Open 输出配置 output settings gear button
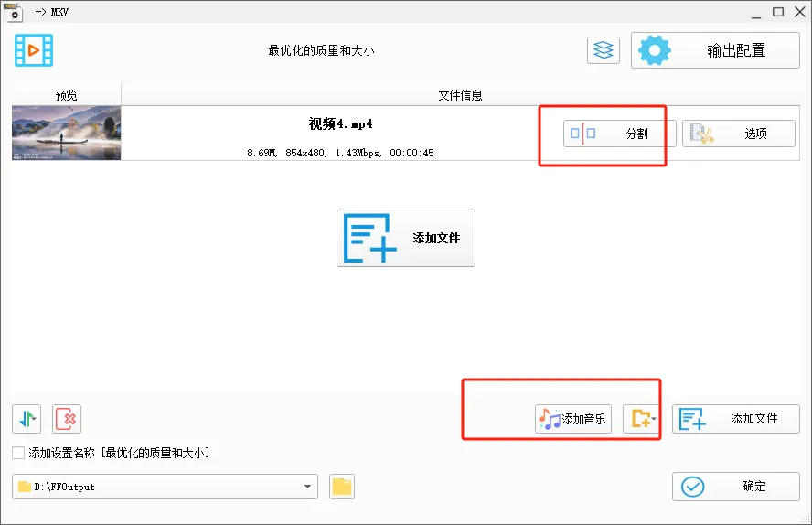Image resolution: width=812 pixels, height=525 pixels. (x=715, y=50)
